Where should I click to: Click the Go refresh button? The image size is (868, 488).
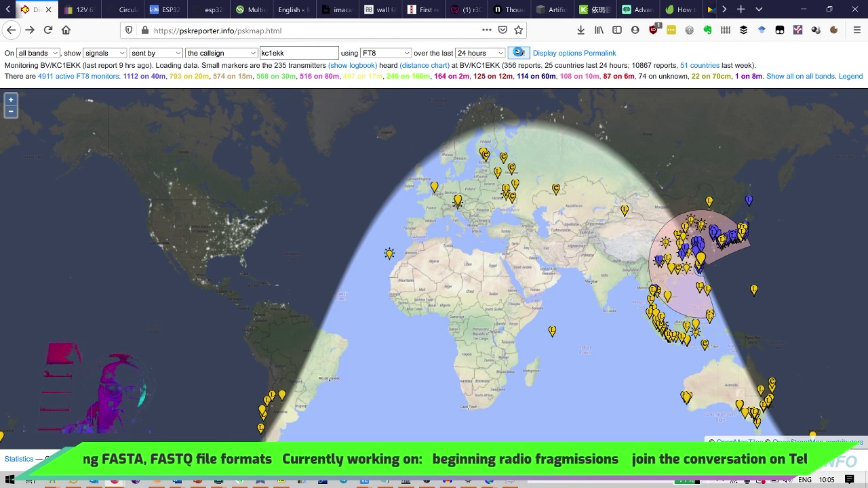pyautogui.click(x=519, y=53)
